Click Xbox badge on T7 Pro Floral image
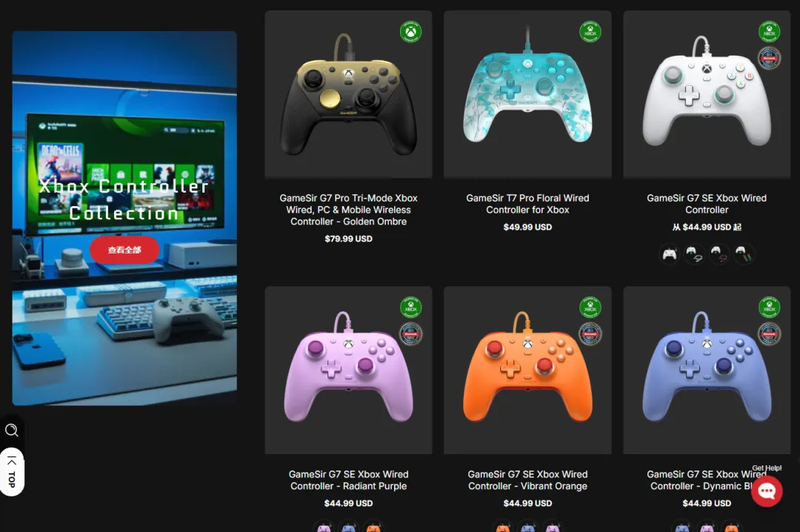Image resolution: width=800 pixels, height=532 pixels. (x=590, y=32)
